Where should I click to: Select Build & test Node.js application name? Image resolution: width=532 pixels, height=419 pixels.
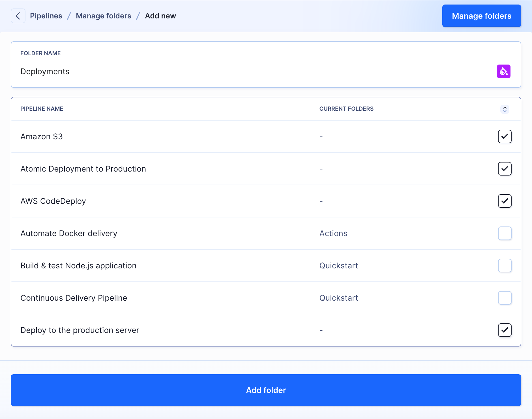point(78,266)
